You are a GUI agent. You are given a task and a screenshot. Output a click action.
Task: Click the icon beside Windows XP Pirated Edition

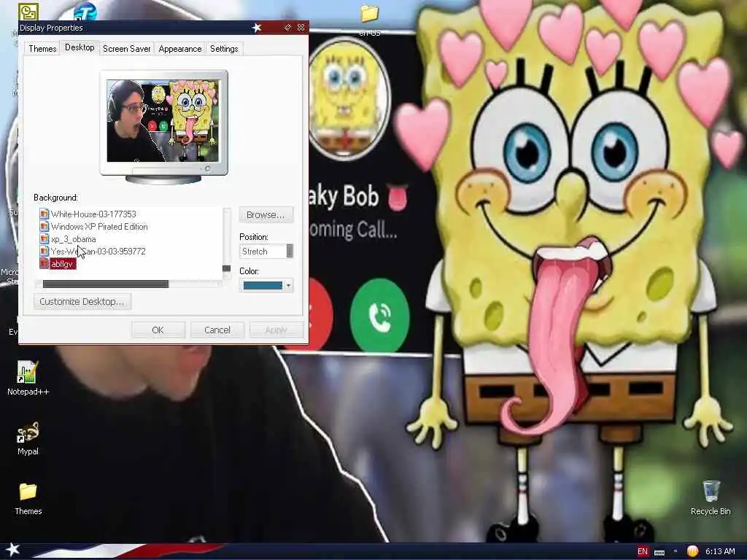44,226
